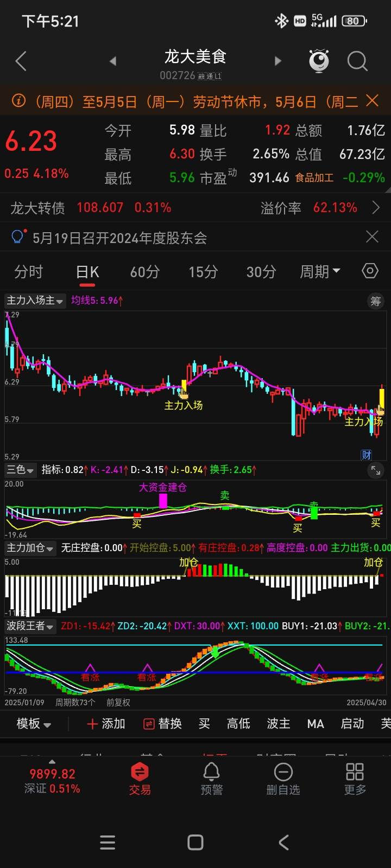The image size is (391, 868).
Task: Open the 波段王者 indicator dropdown
Action: pyautogui.click(x=30, y=626)
